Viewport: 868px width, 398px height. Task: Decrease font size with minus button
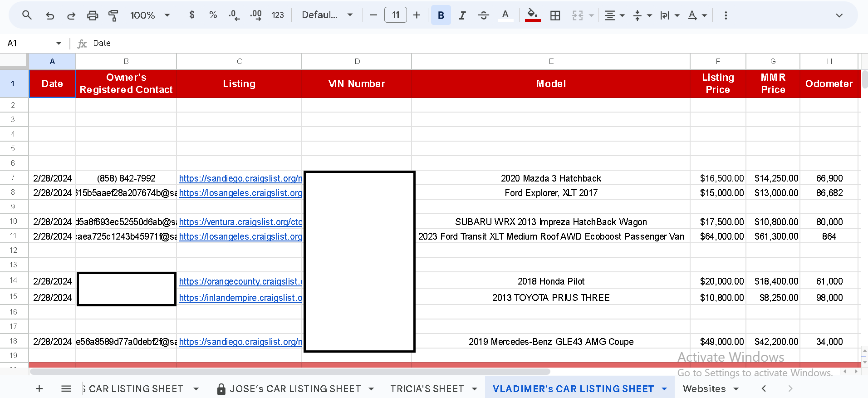373,15
